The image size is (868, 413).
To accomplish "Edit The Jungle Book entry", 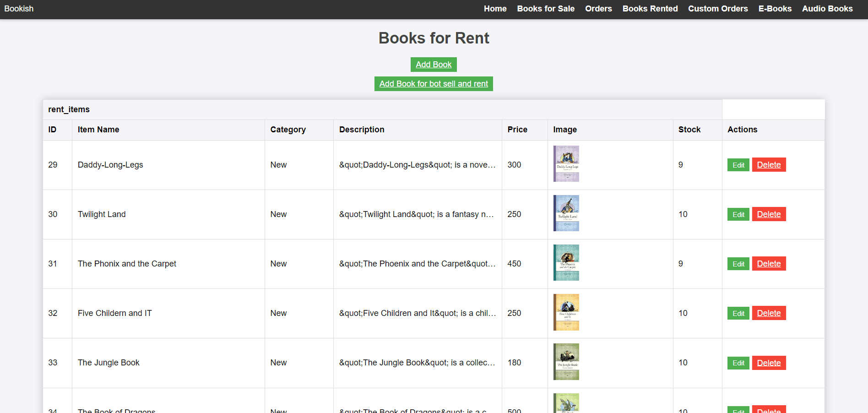I will 738,363.
